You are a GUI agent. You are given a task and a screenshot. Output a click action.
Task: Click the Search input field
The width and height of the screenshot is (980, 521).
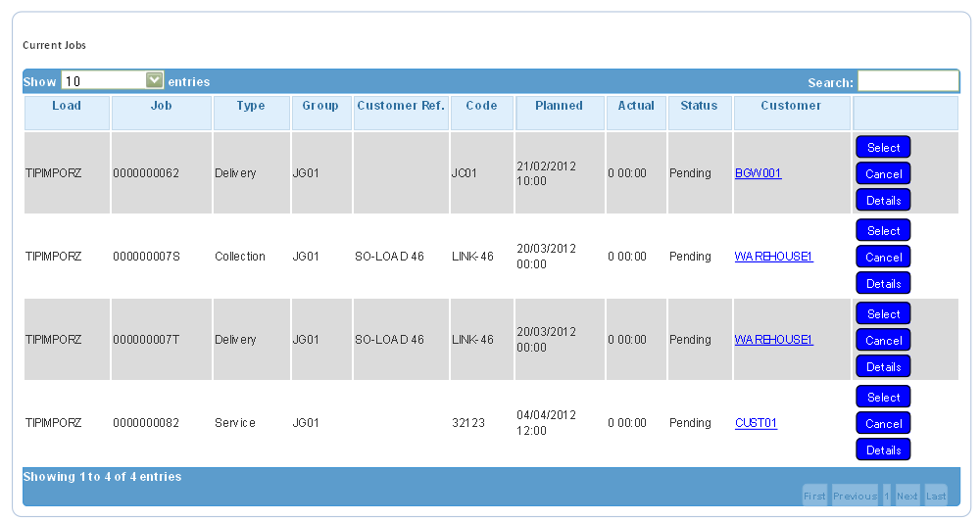coord(908,81)
